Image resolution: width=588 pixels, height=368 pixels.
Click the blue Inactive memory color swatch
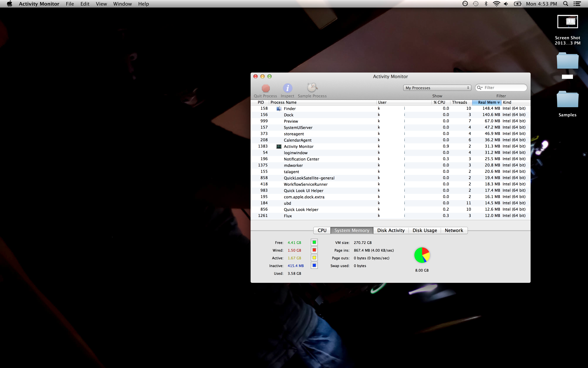click(x=314, y=265)
